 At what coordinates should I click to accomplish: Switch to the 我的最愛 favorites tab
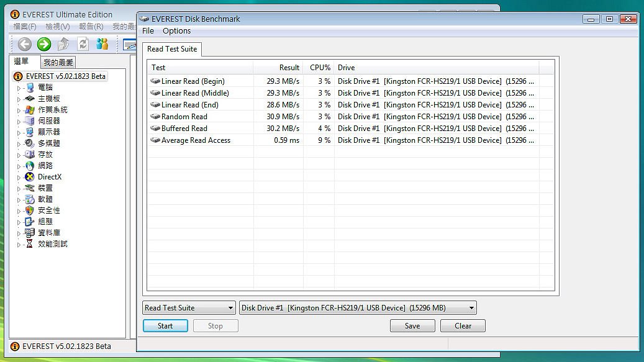58,62
